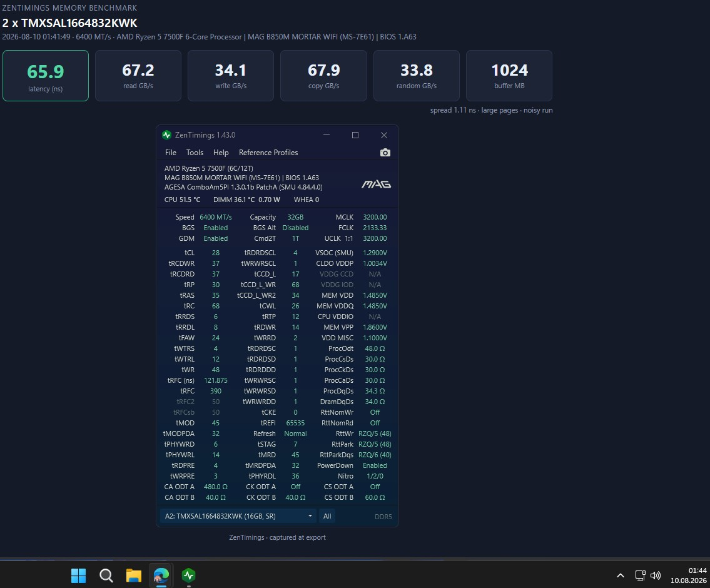This screenshot has height=588, width=710.
Task: Click the MEM VPP value 1.8600V
Action: (x=375, y=327)
